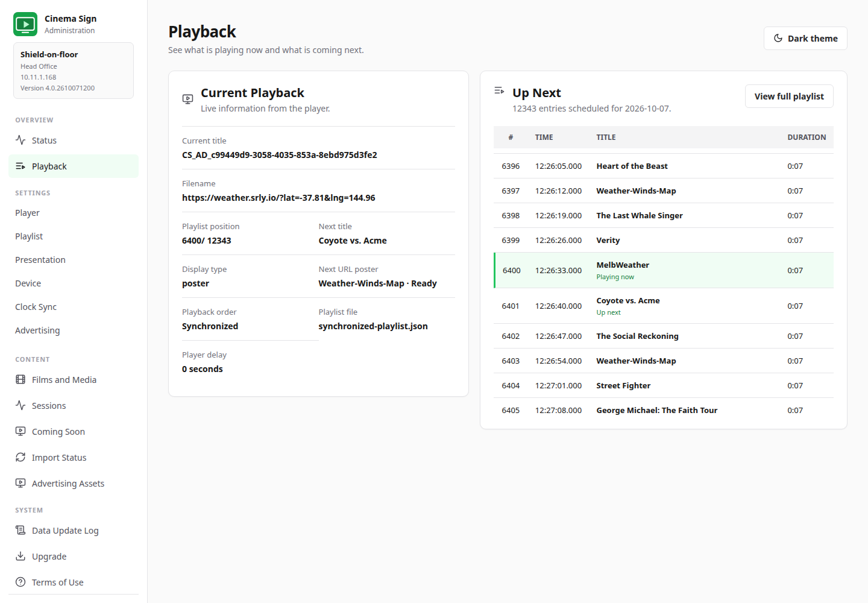The image size is (868, 603).
Task: Click the moon icon in Dark theme button
Action: (x=778, y=38)
